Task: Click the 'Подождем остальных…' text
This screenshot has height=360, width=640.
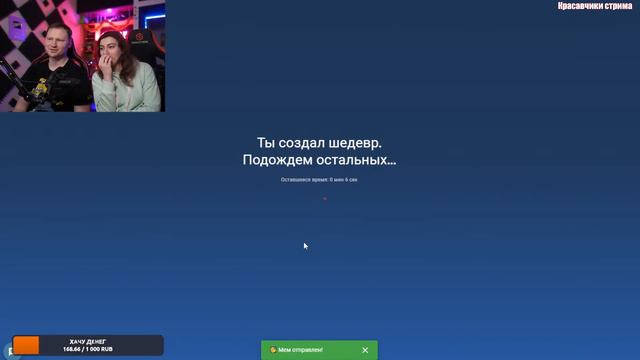Action: (x=319, y=160)
